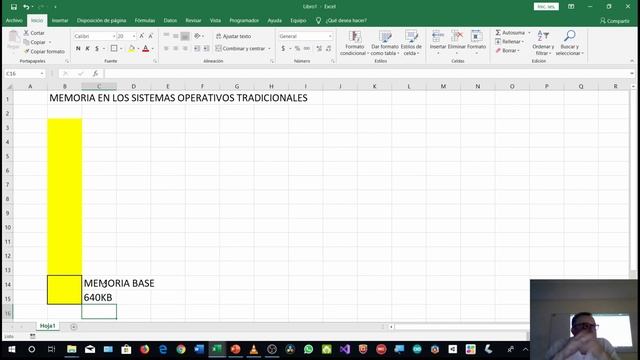Click Combinar y centrar button
The image size is (640, 360).
tap(240, 49)
